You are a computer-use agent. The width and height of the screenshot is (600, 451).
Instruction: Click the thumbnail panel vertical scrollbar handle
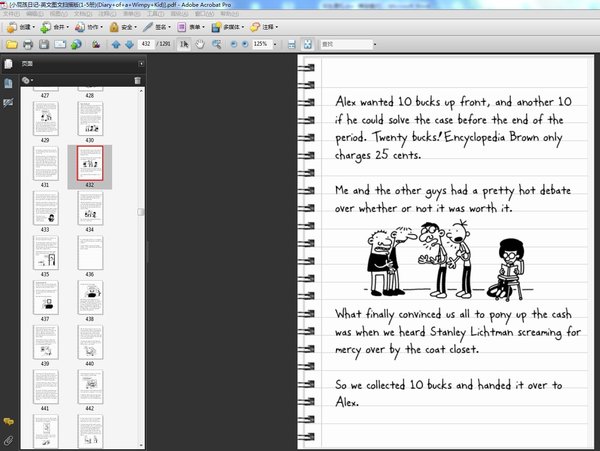click(x=141, y=212)
